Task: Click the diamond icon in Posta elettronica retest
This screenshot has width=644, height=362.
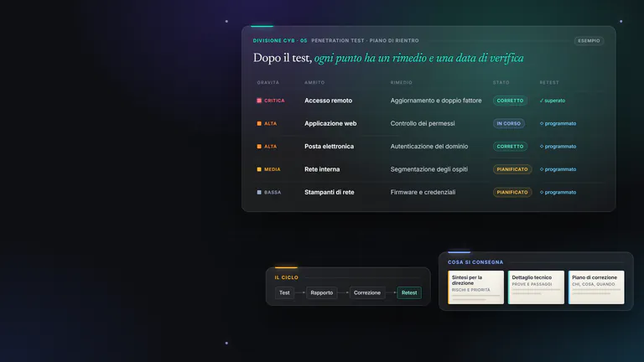Action: pyautogui.click(x=542, y=147)
